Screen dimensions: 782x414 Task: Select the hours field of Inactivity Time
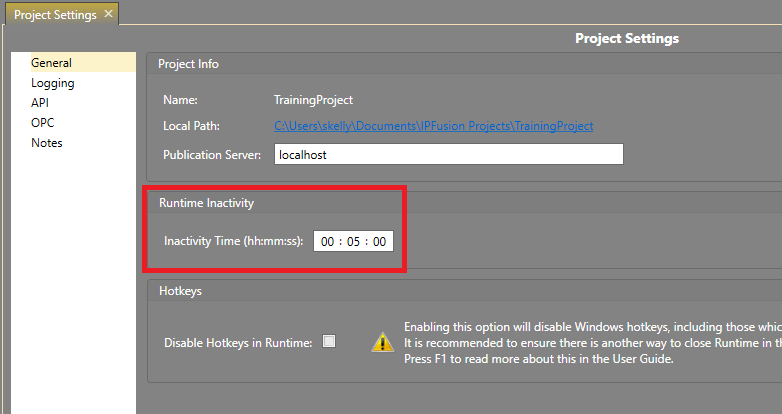pyautogui.click(x=329, y=241)
